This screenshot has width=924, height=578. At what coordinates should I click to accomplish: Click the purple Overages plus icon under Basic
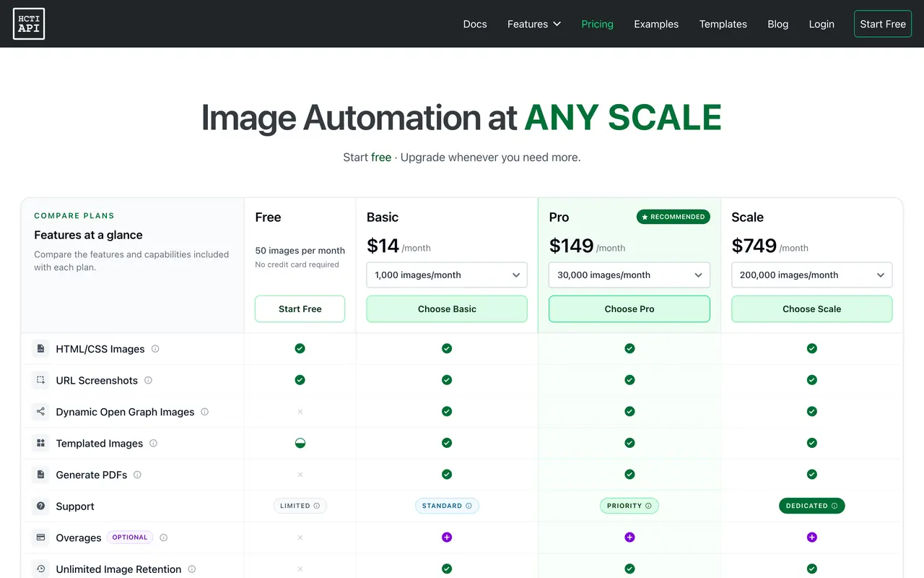[447, 537]
